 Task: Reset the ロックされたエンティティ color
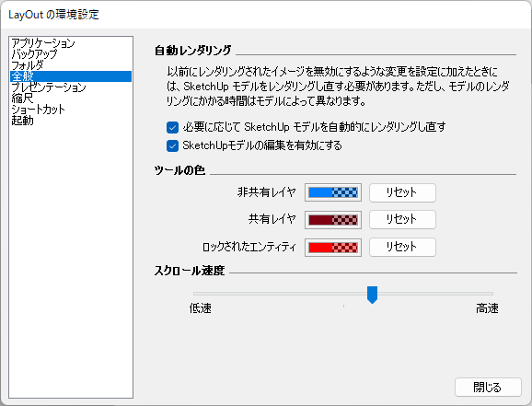[402, 247]
